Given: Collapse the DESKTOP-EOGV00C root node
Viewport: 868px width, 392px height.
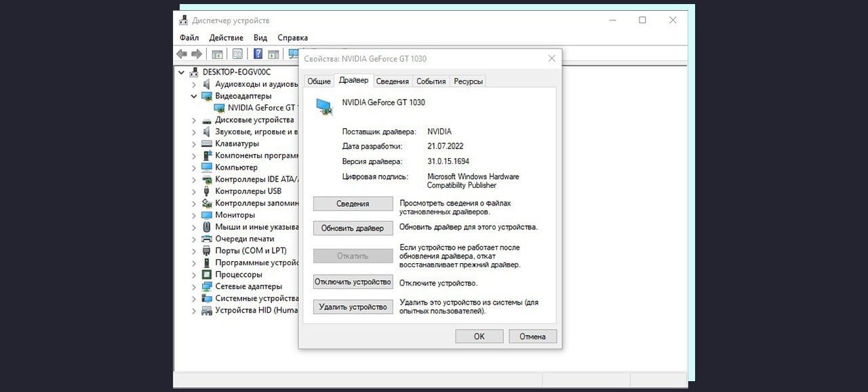Looking at the screenshot, I should pos(182,72).
